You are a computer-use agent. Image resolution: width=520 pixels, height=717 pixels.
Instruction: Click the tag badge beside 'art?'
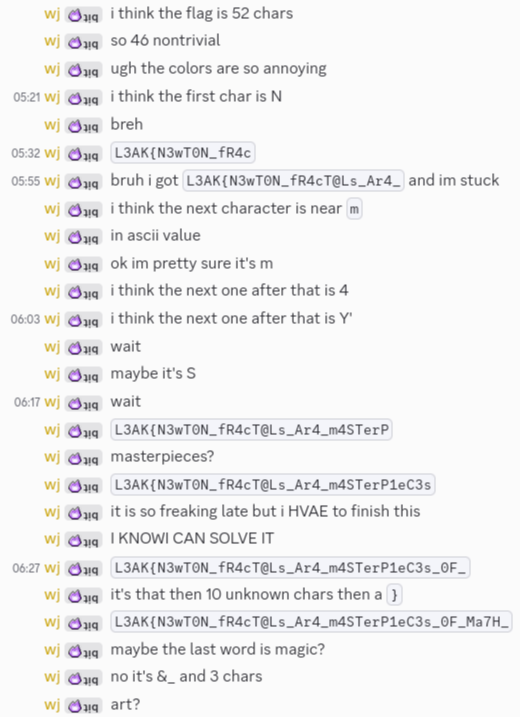pyautogui.click(x=83, y=706)
